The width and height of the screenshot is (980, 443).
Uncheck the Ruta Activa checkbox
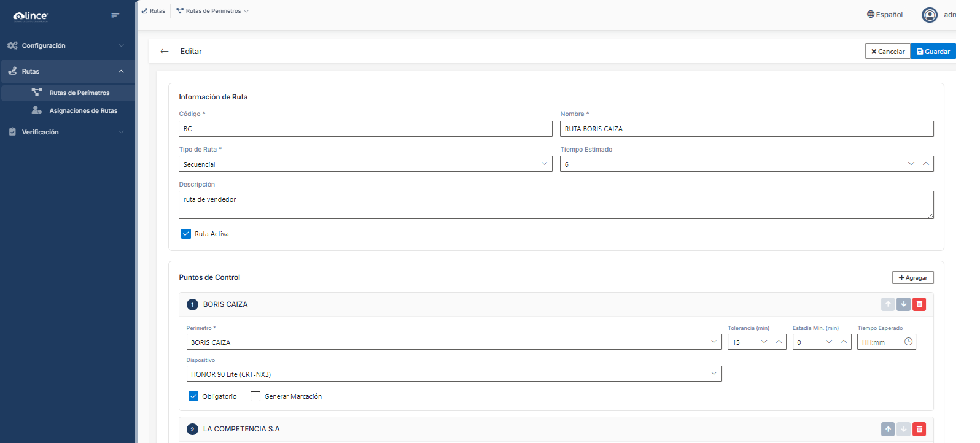(x=186, y=234)
